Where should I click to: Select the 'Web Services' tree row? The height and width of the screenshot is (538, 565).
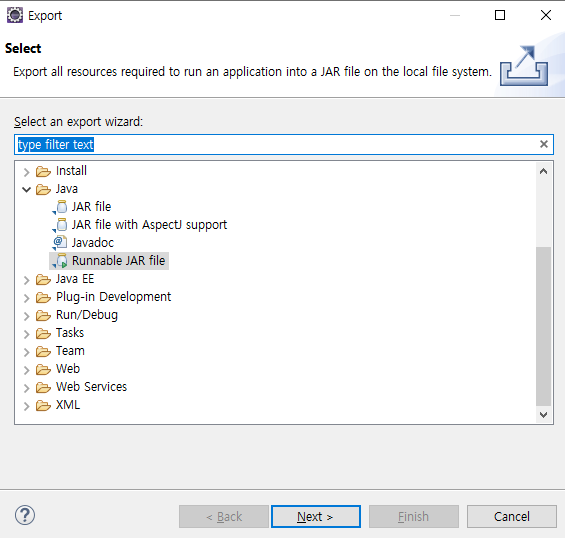[92, 387]
